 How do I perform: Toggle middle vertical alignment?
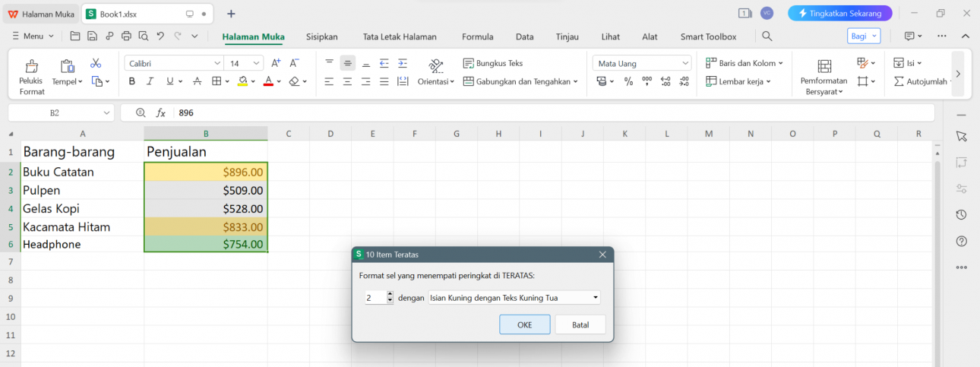(x=347, y=63)
